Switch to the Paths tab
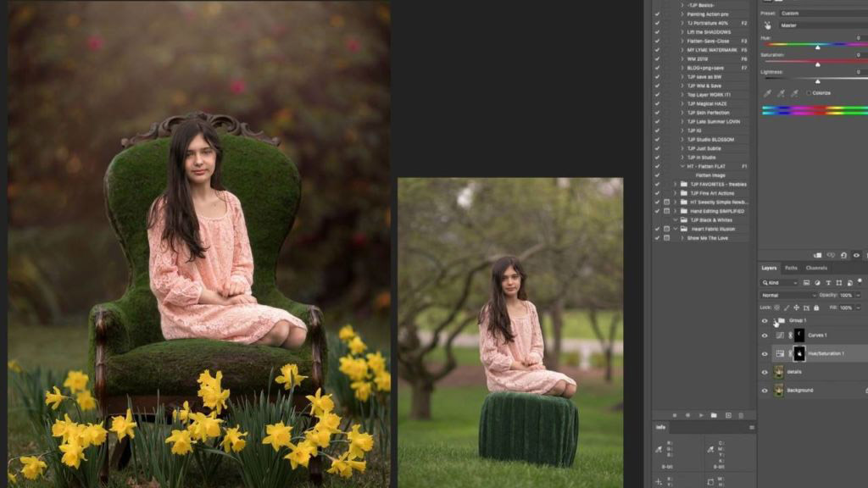Screen dimensions: 868x488 [791, 268]
